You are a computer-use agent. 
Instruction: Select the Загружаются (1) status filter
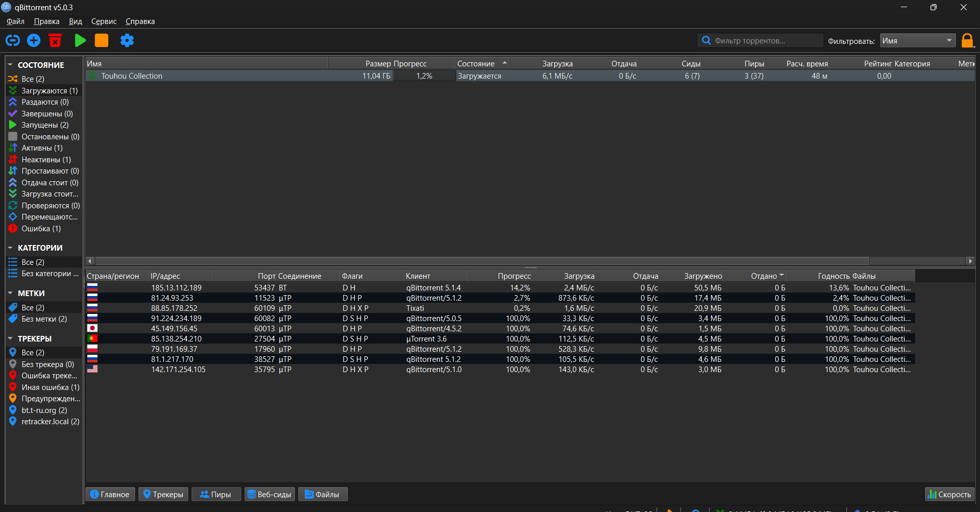43,90
